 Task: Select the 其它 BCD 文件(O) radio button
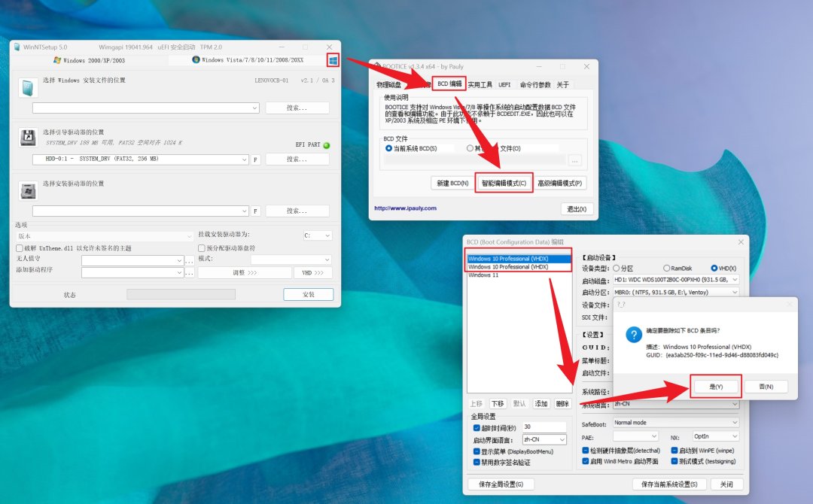(x=470, y=148)
